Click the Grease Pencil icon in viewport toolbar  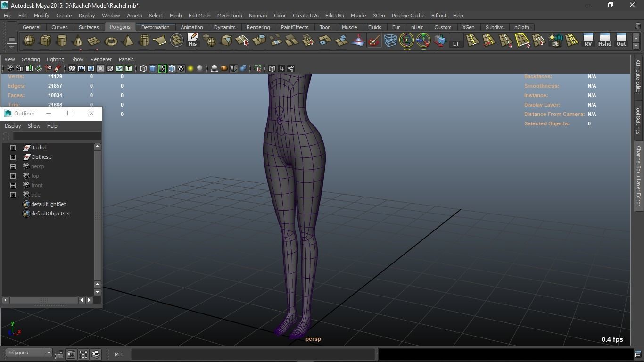(x=58, y=68)
